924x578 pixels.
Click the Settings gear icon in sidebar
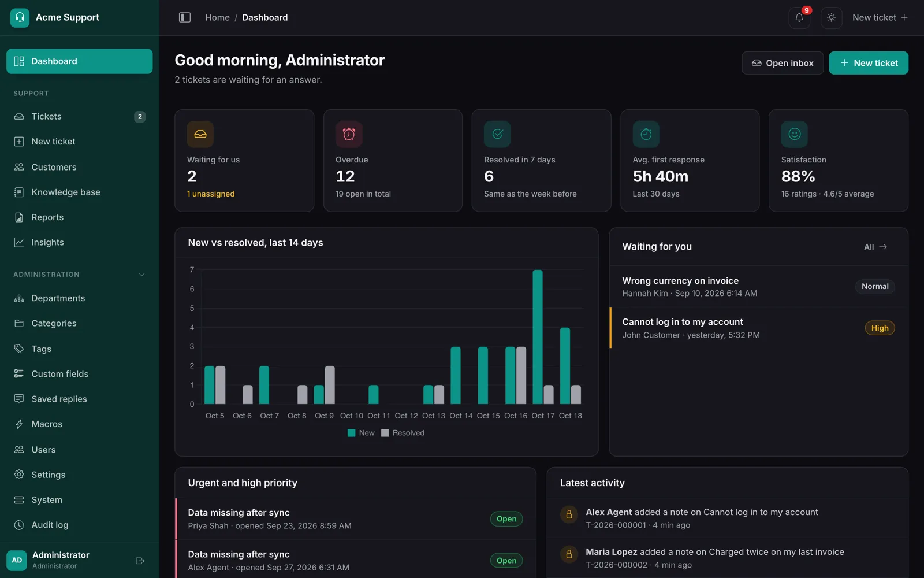tap(19, 475)
